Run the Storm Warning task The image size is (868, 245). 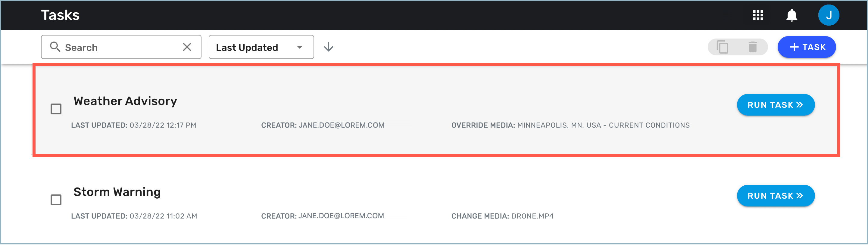tap(775, 196)
